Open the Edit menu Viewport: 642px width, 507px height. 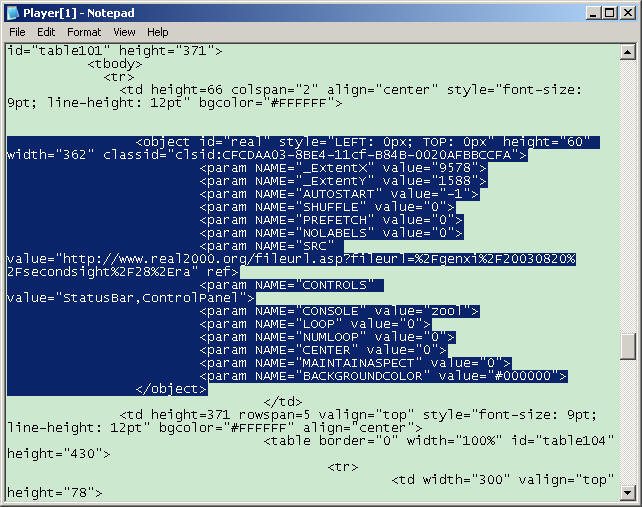(x=46, y=32)
